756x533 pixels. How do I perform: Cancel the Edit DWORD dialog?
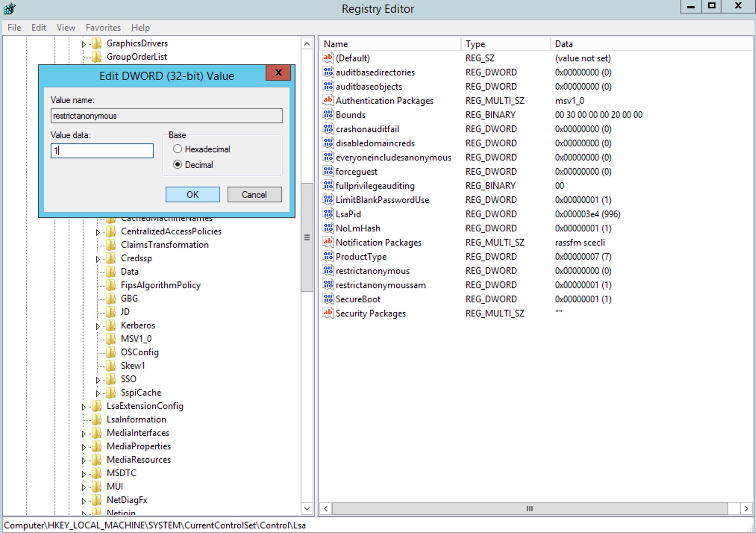[254, 194]
